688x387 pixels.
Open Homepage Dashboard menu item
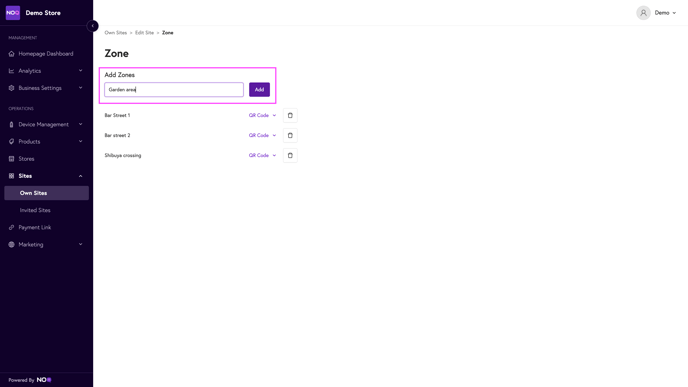(x=46, y=54)
